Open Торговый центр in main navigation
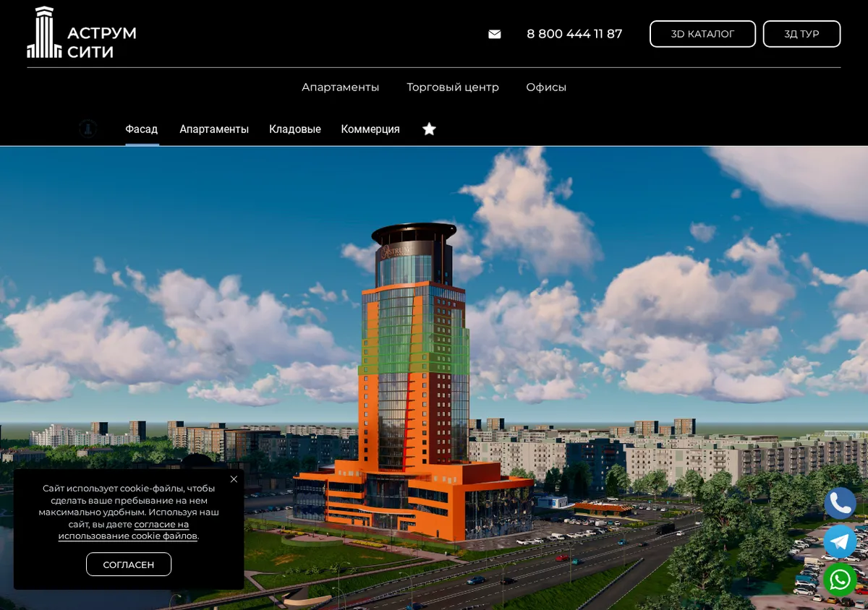This screenshot has height=610, width=868. click(x=453, y=87)
